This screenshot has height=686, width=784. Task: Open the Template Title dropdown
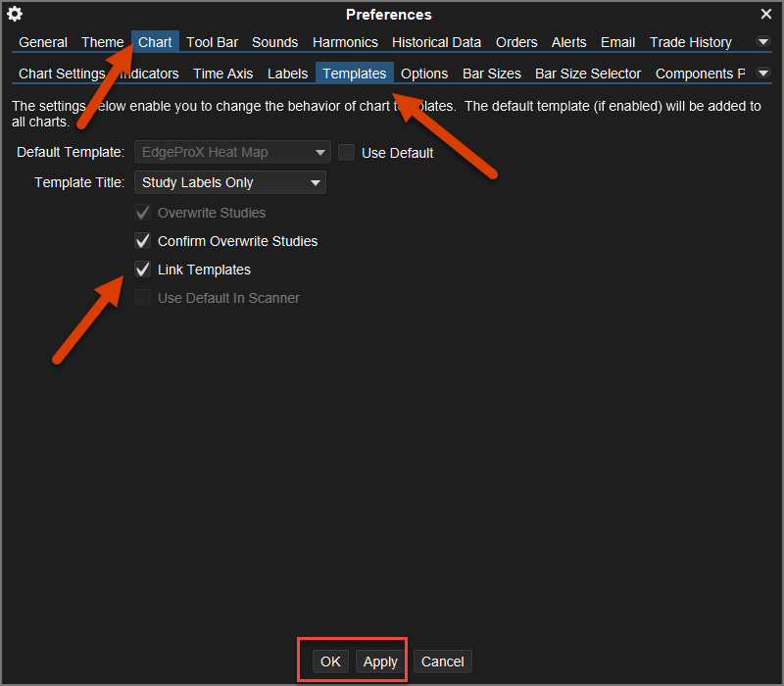pyautogui.click(x=229, y=182)
